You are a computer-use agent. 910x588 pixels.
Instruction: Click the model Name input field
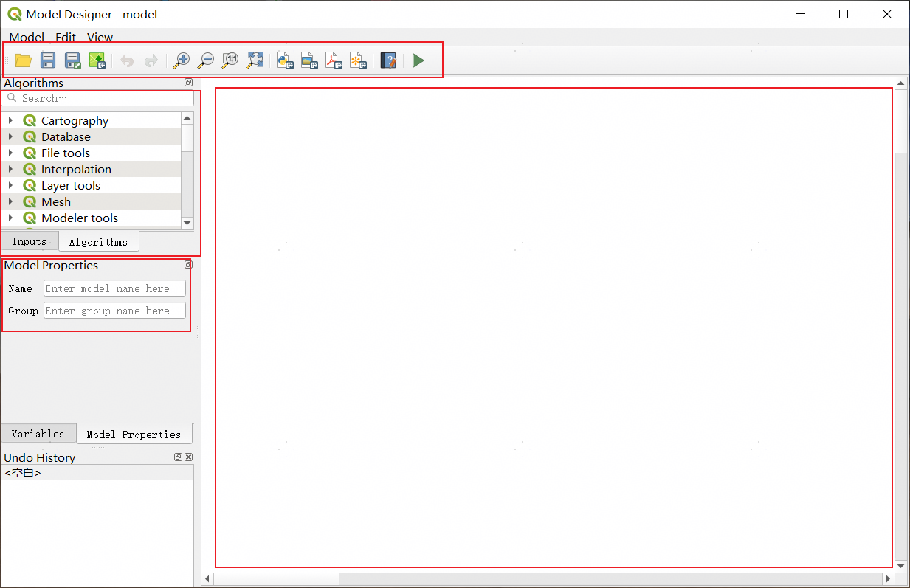click(x=114, y=288)
